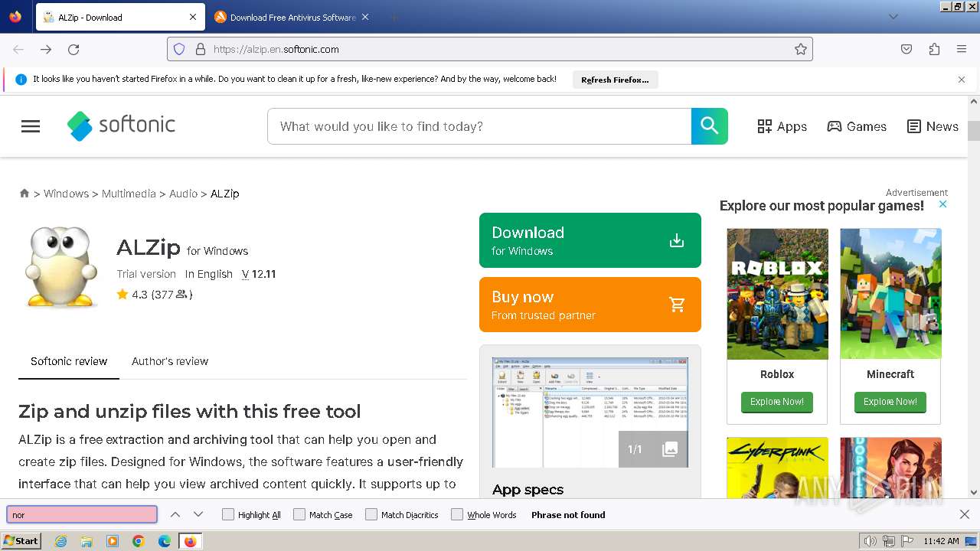Viewport: 980px width, 551px height.
Task: Open Chrome from the taskbar
Action: (x=139, y=541)
